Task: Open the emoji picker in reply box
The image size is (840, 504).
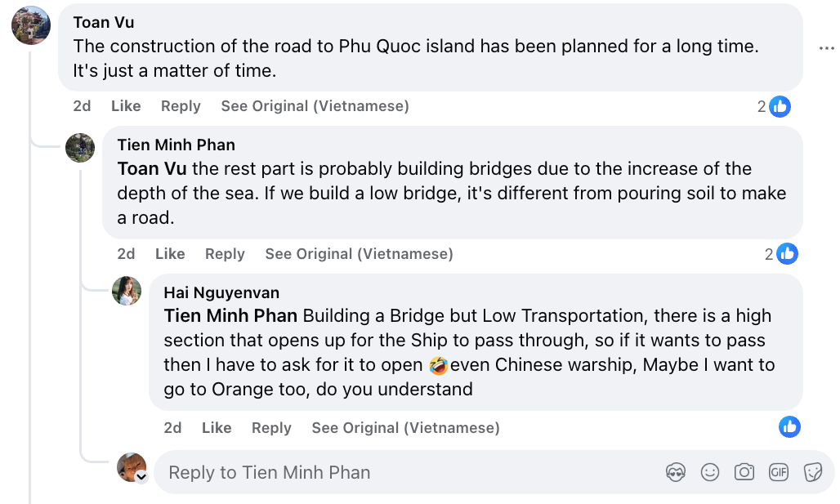Action: tap(710, 472)
